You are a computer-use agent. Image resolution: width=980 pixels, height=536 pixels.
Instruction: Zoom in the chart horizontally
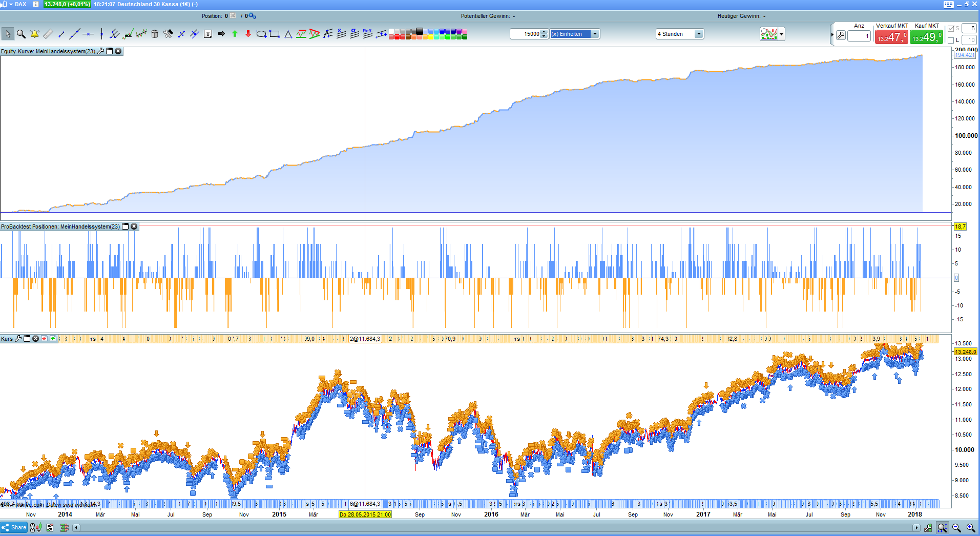[971, 528]
